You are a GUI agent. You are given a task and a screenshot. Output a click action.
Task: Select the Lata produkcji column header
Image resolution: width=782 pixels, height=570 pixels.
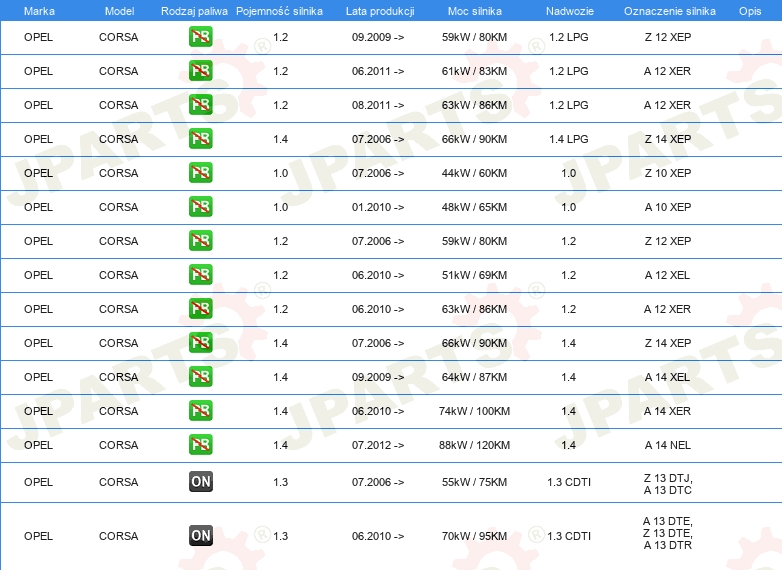coord(380,11)
